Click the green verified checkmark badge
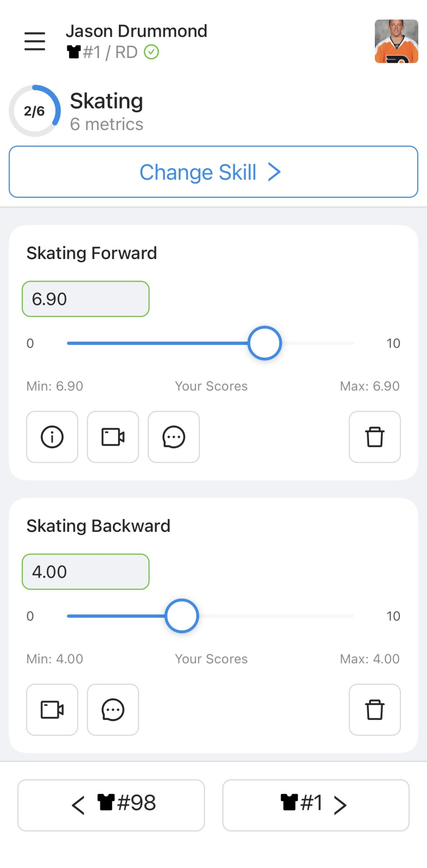Viewport: 427px width, 868px height. 151,52
